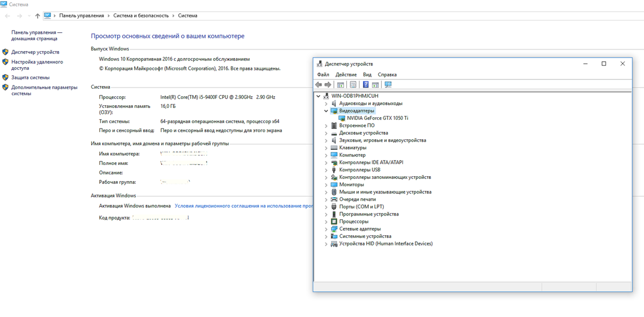644x317 pixels.
Task: Open Properties via Device Manager toolbar icon
Action: (x=353, y=85)
